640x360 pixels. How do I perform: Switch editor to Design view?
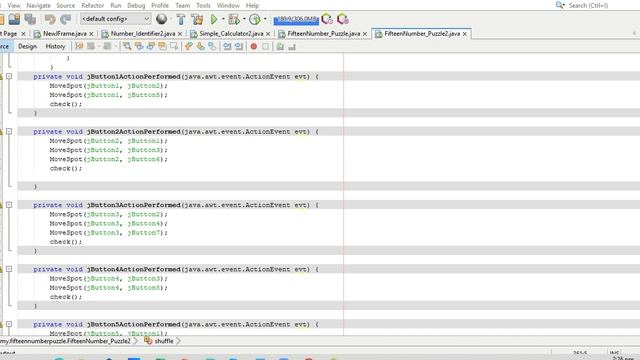tap(27, 47)
